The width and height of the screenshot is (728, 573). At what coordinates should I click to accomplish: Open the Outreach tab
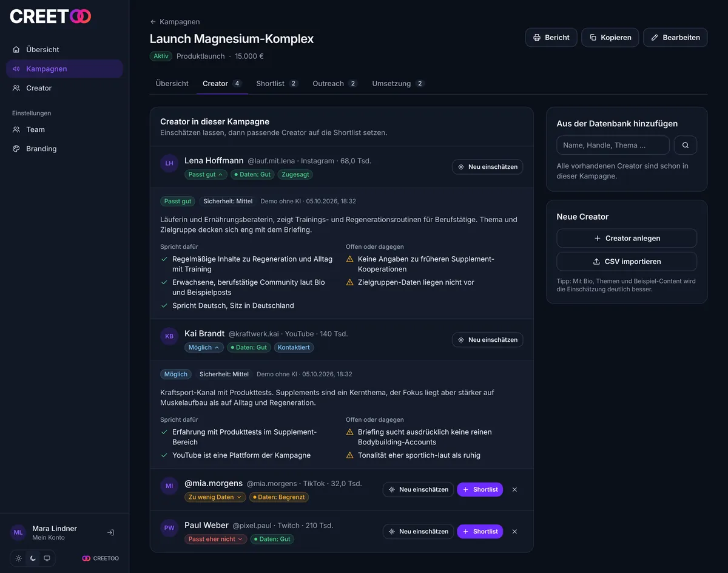tap(335, 83)
